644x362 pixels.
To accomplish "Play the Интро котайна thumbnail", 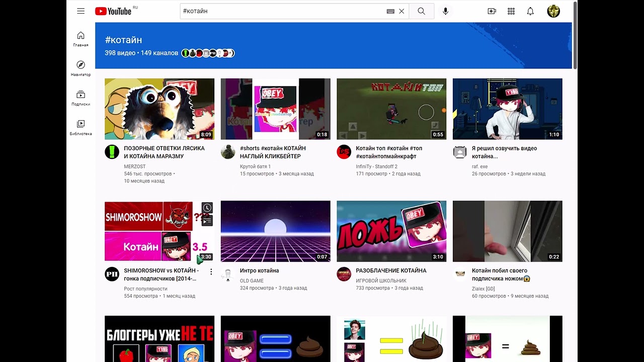I will coord(276,231).
